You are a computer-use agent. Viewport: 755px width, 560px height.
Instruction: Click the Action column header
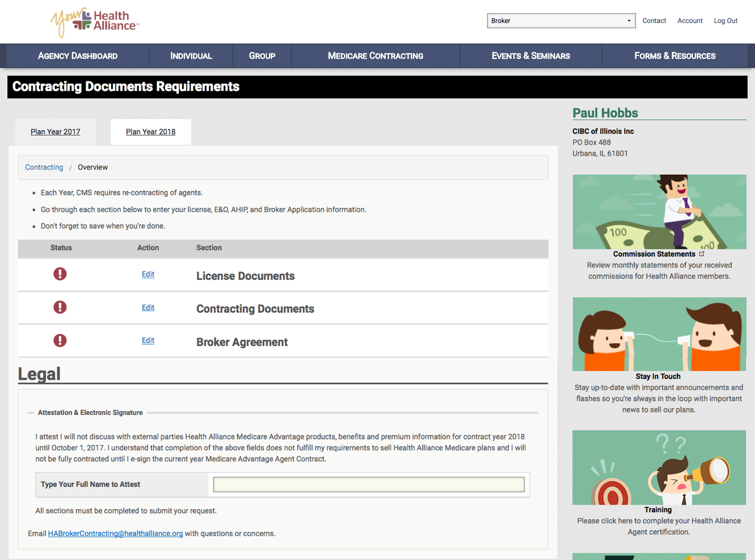(148, 248)
